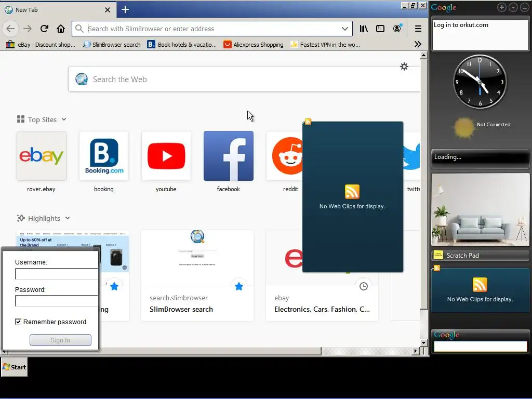This screenshot has height=399, width=532.
Task: Open the Scratch Pad gadget header
Action: click(x=480, y=256)
